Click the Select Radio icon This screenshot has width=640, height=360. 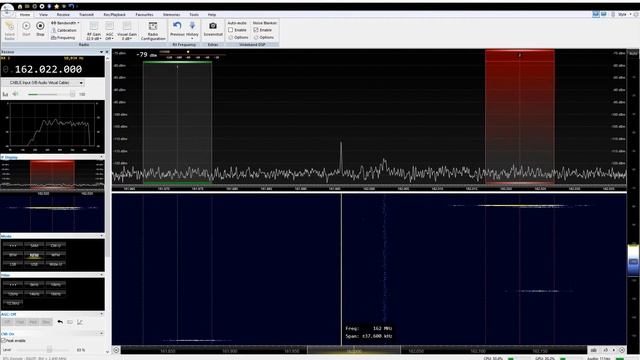[9, 30]
